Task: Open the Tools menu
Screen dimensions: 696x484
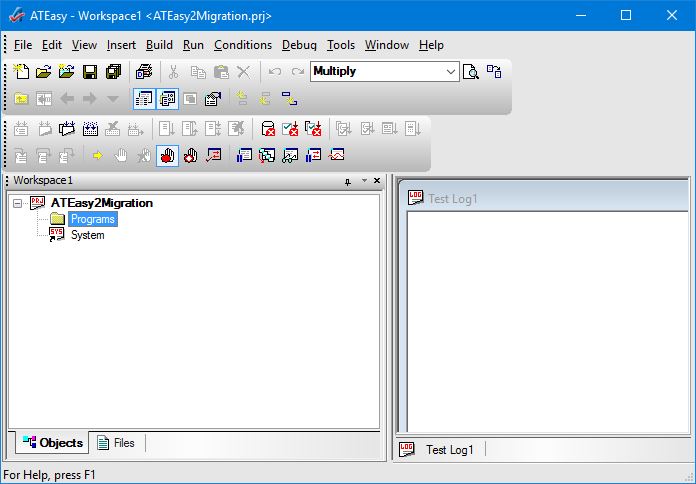Action: point(341,45)
